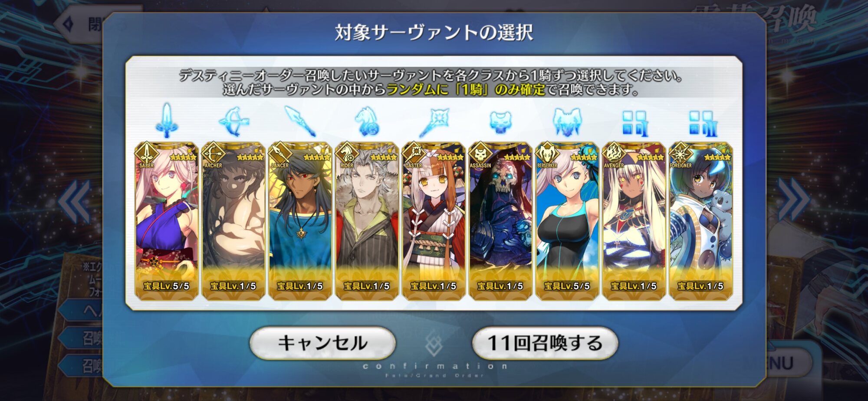Select the Caster class staff icon
Image resolution: width=868 pixels, height=401 pixels.
(434, 122)
